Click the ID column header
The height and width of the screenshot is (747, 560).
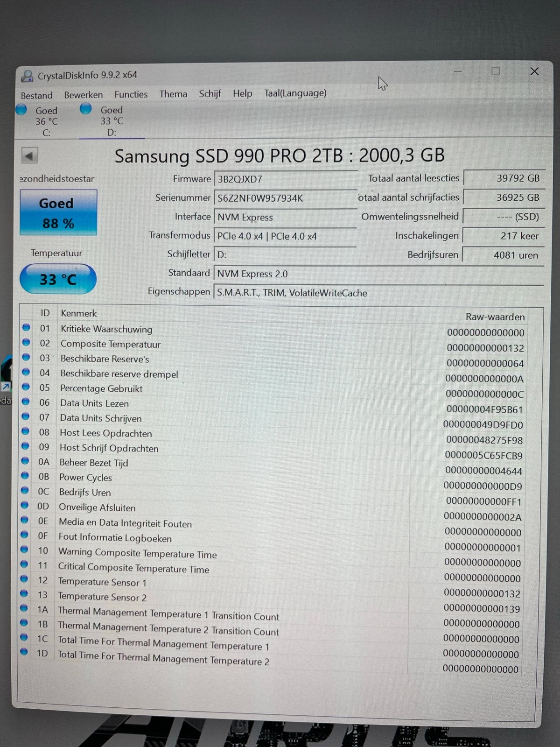click(45, 313)
